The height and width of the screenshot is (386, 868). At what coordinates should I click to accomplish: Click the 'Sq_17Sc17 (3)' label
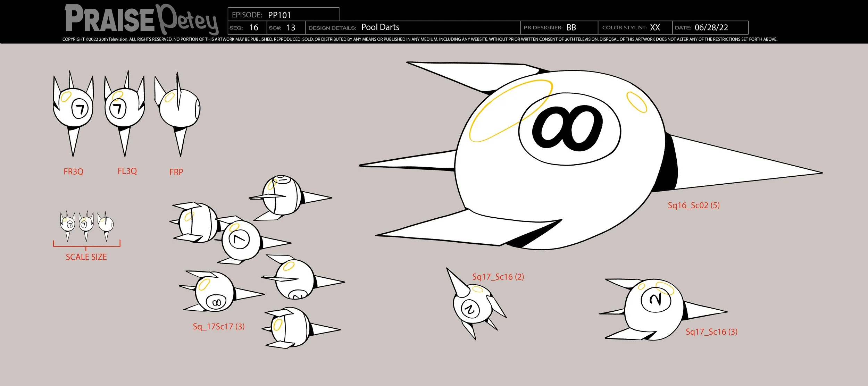click(219, 327)
